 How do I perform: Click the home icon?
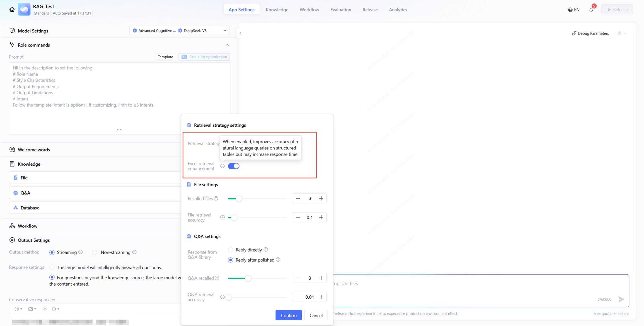(12, 9)
